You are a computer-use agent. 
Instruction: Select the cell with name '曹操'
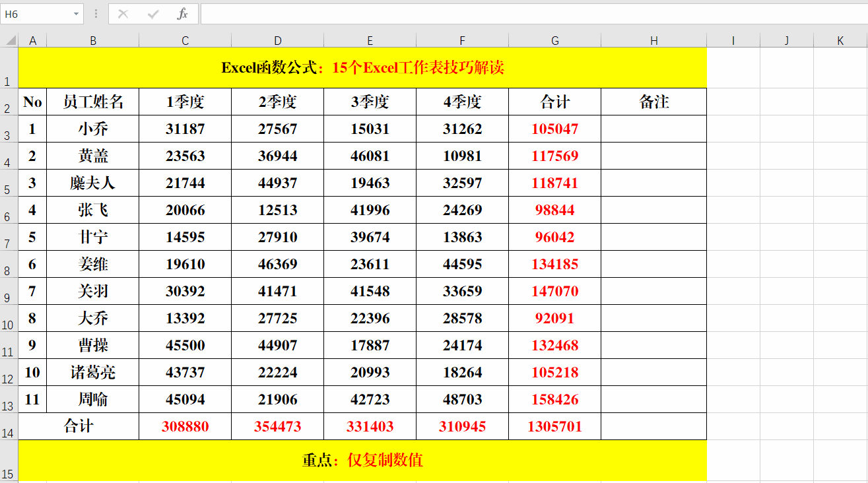(x=93, y=346)
